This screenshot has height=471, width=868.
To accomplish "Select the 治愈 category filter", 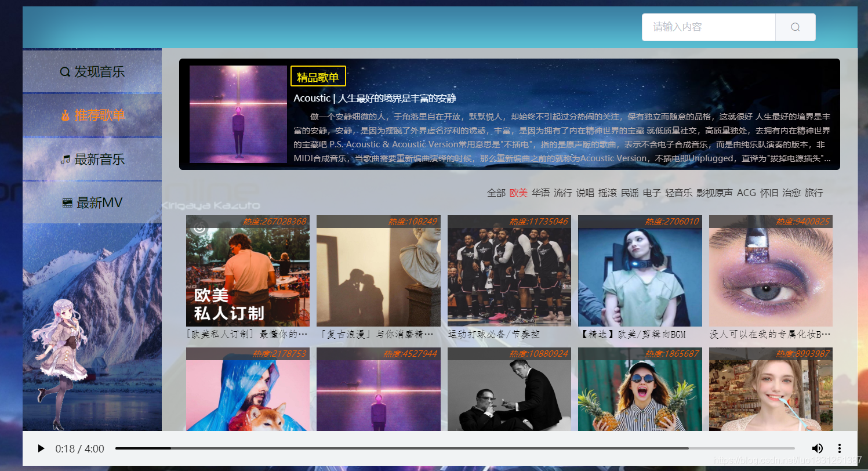I will (791, 193).
